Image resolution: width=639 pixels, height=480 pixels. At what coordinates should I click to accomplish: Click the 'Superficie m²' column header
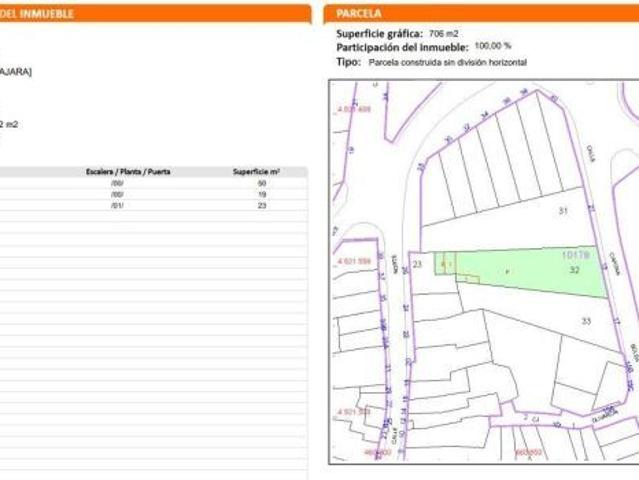[x=256, y=172]
